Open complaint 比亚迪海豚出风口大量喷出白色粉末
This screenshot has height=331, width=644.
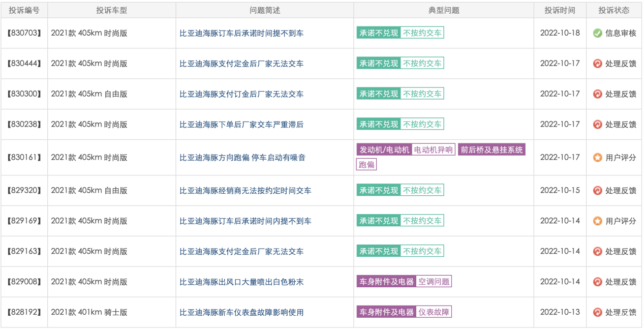coord(241,282)
